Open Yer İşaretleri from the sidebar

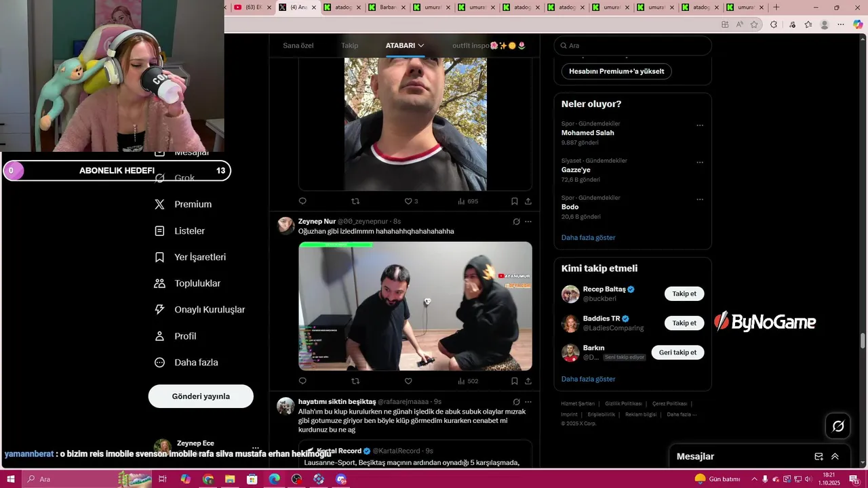[190, 257]
